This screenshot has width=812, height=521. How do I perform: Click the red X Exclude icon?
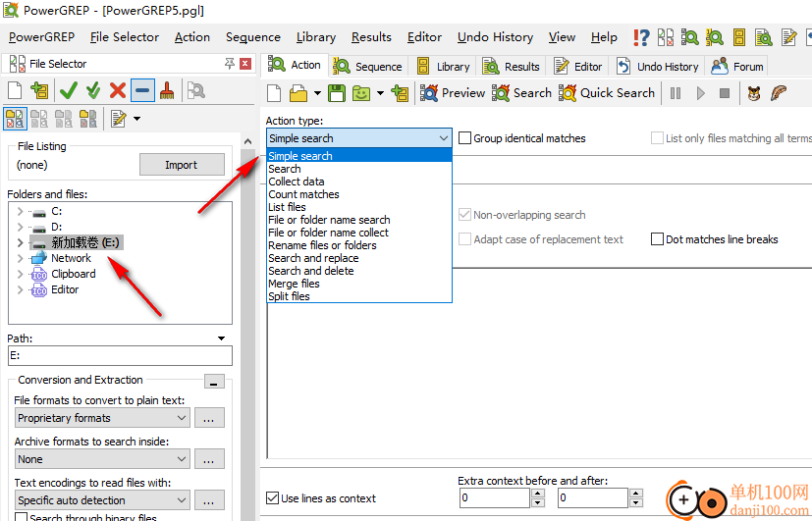tap(118, 90)
